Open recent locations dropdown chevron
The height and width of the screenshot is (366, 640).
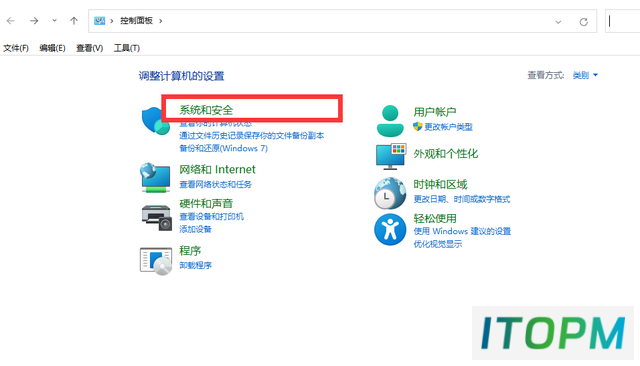54,20
